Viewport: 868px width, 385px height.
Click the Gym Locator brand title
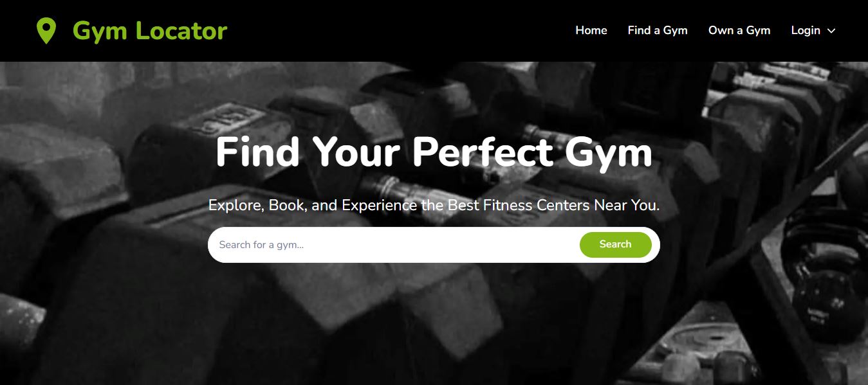point(150,31)
